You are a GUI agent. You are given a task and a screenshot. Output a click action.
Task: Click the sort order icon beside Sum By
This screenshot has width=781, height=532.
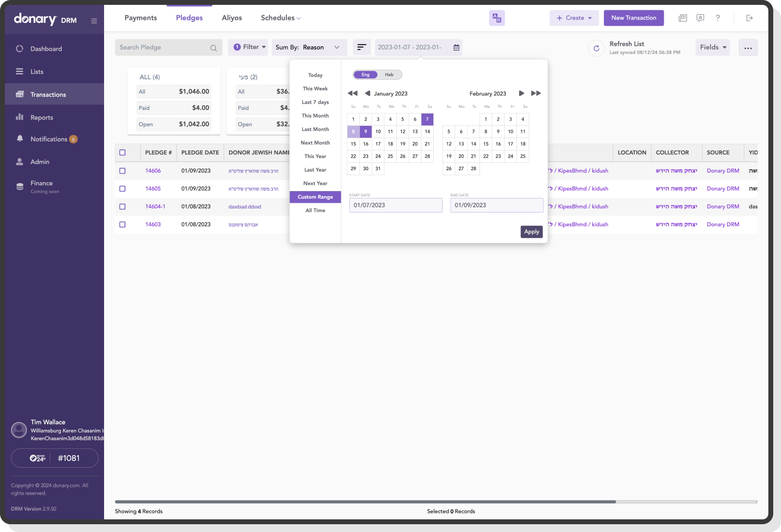point(362,47)
